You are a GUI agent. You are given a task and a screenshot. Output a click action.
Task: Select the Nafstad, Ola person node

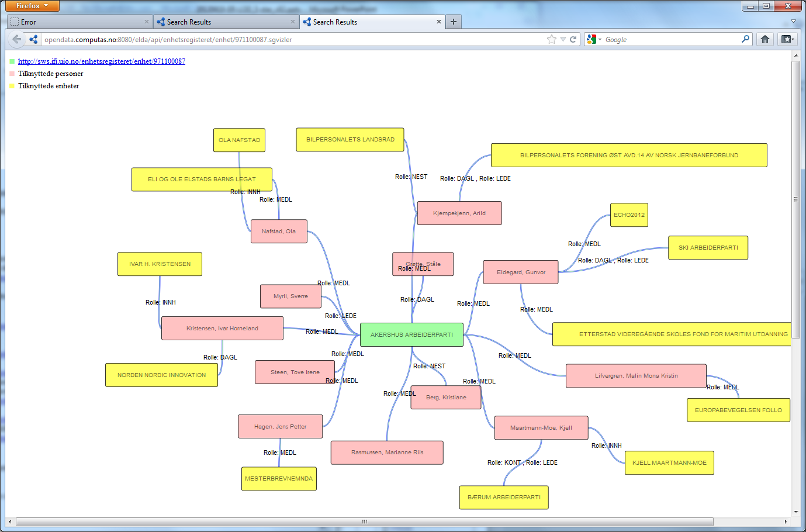(x=279, y=232)
